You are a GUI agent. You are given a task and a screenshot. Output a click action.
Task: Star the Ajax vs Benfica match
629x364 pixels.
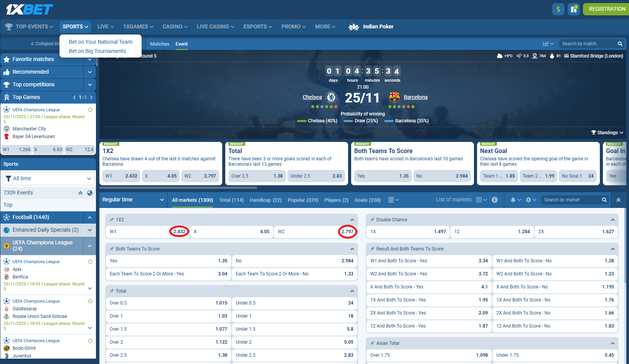pos(90,262)
